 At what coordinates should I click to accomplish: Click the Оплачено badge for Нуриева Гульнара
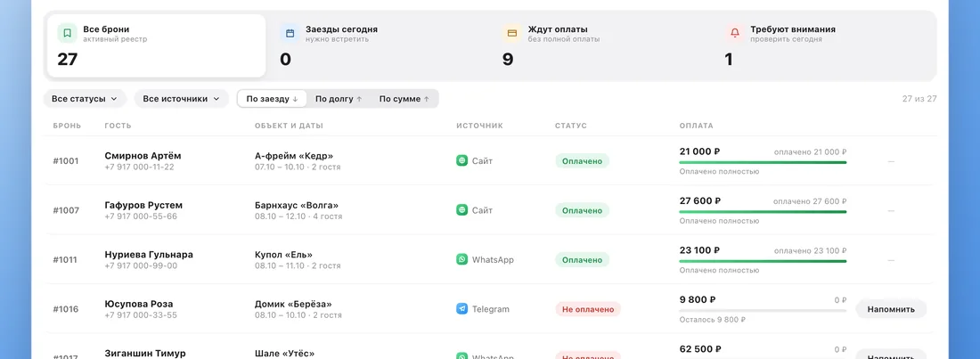pos(582,259)
